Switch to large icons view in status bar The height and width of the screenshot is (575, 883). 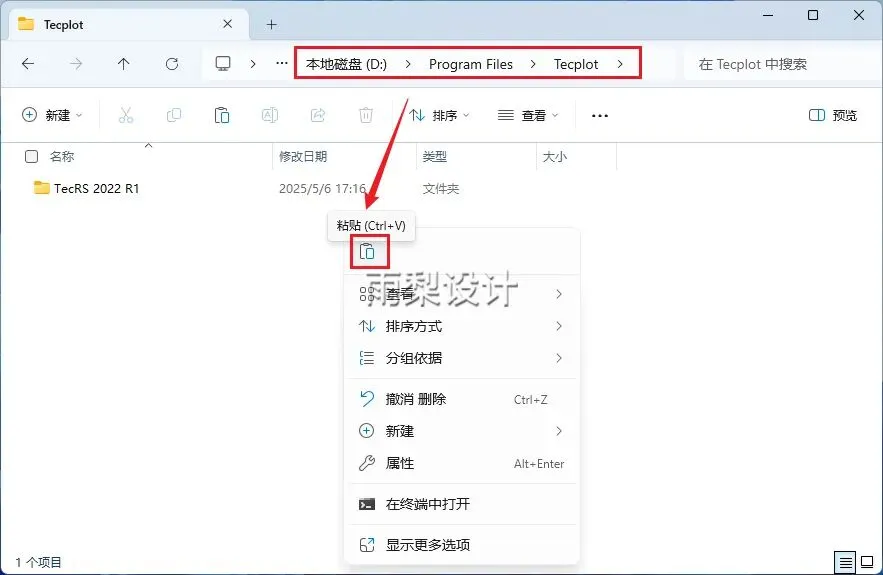pos(867,562)
